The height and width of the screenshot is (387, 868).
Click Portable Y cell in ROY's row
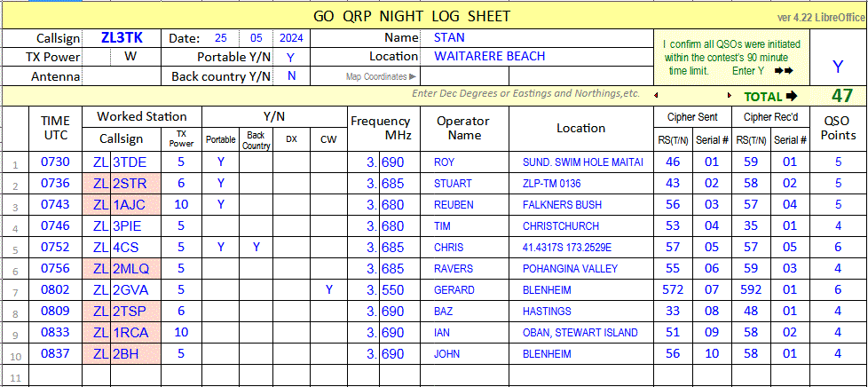[x=221, y=162]
